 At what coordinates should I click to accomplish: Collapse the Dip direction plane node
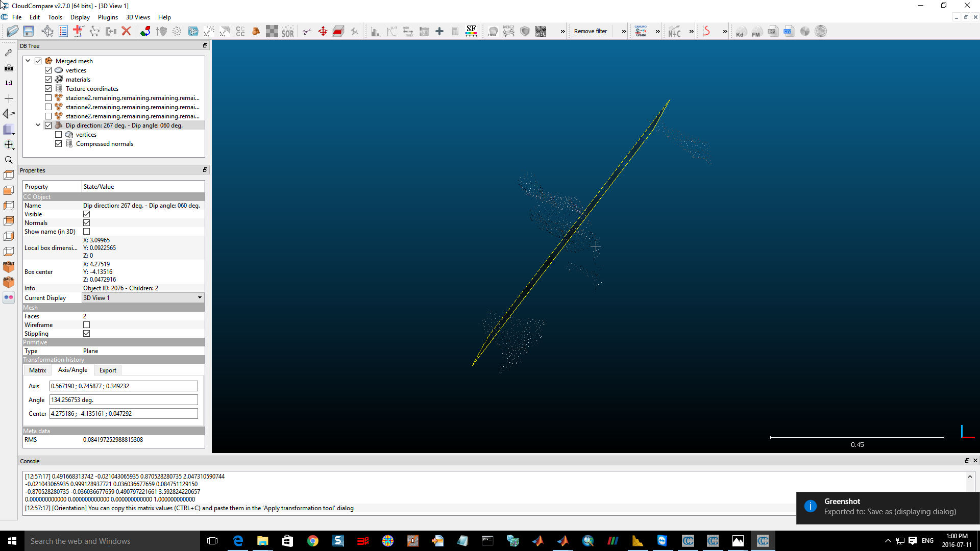tap(38, 125)
